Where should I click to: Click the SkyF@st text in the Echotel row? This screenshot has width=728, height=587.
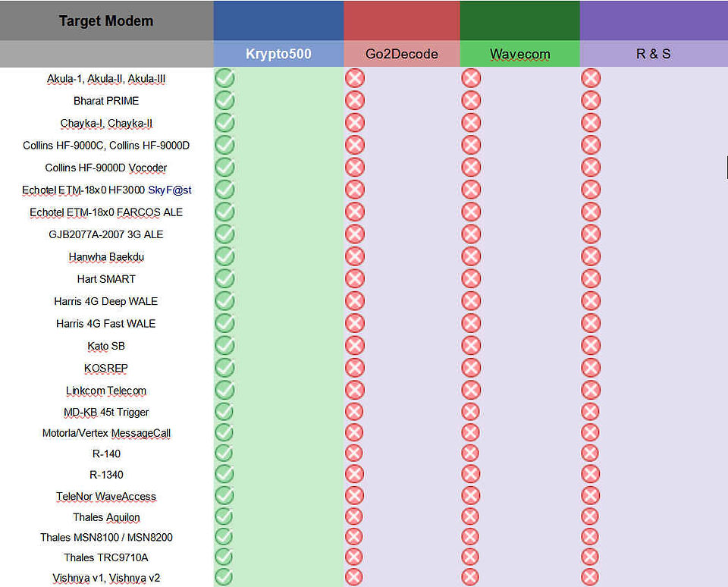coord(170,190)
